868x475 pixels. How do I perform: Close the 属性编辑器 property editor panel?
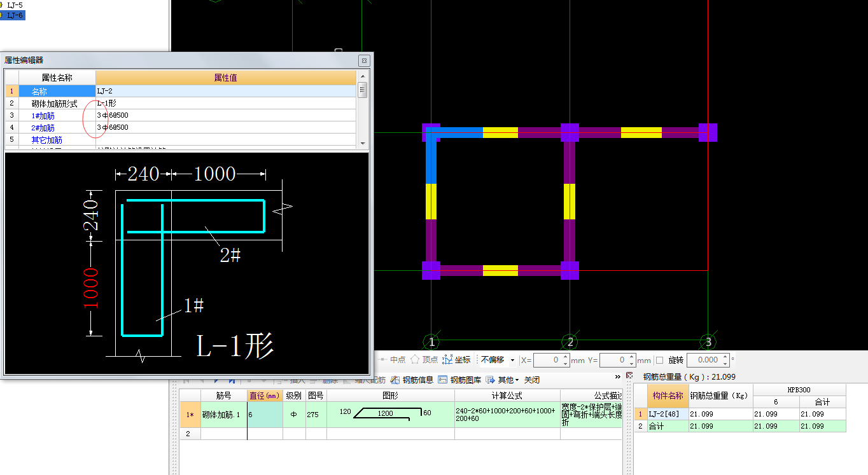tap(364, 60)
